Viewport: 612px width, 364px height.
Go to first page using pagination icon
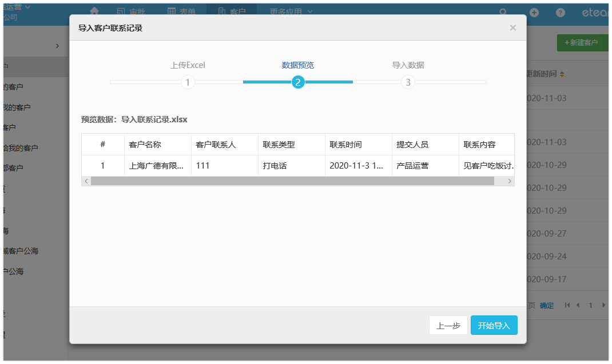point(567,305)
